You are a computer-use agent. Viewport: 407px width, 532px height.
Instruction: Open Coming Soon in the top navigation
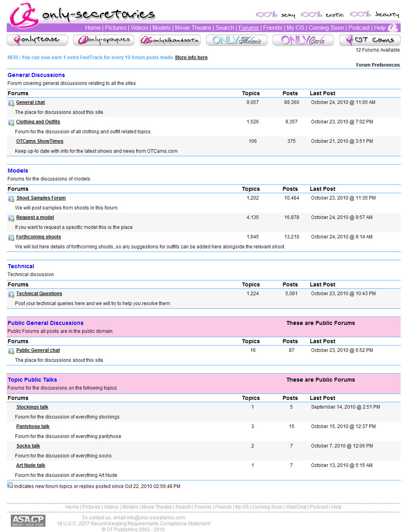point(327,28)
